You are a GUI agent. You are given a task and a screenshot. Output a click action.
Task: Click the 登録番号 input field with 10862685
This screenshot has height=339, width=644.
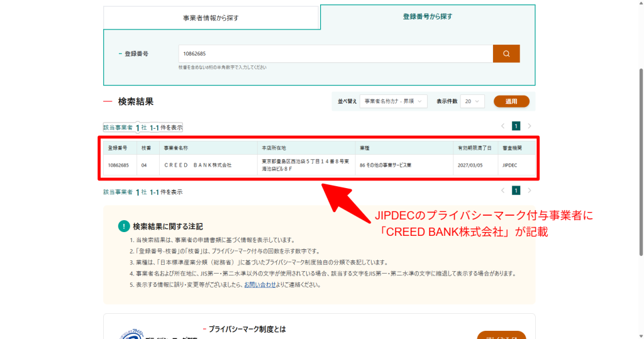335,53
